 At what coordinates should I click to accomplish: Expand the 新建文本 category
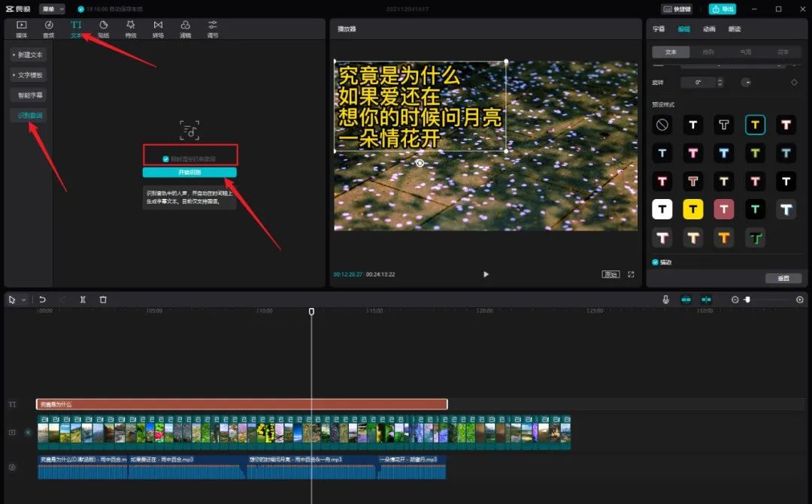click(x=29, y=55)
